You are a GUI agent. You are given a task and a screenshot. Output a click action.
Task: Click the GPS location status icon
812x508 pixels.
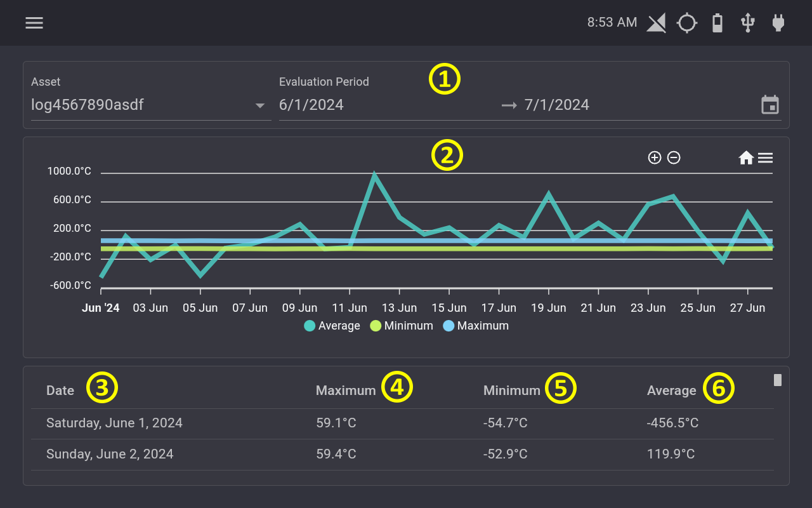(x=687, y=23)
